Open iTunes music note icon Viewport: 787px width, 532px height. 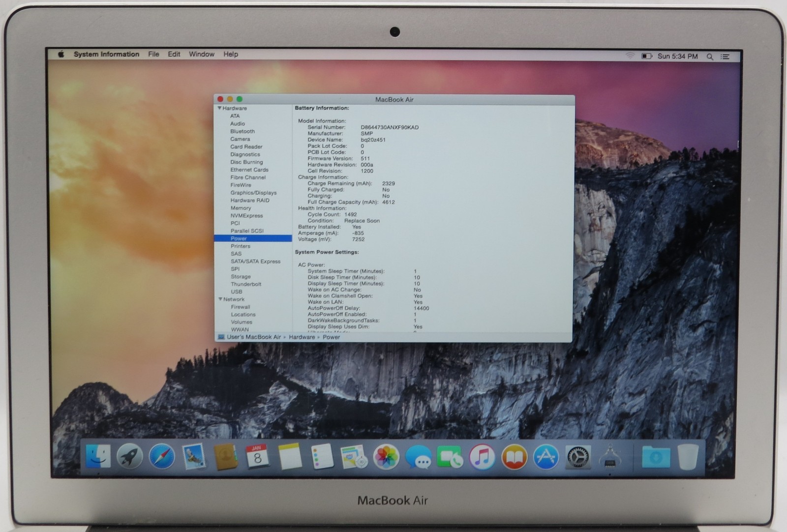[x=482, y=457]
